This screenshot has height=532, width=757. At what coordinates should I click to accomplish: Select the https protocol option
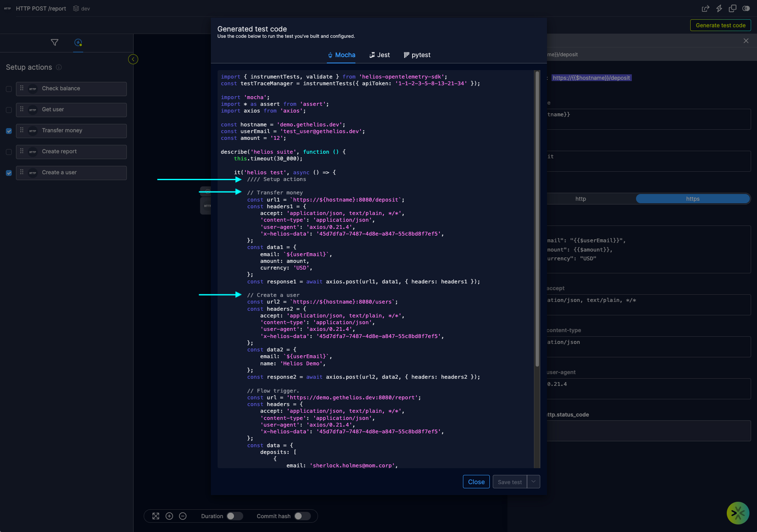click(x=693, y=199)
